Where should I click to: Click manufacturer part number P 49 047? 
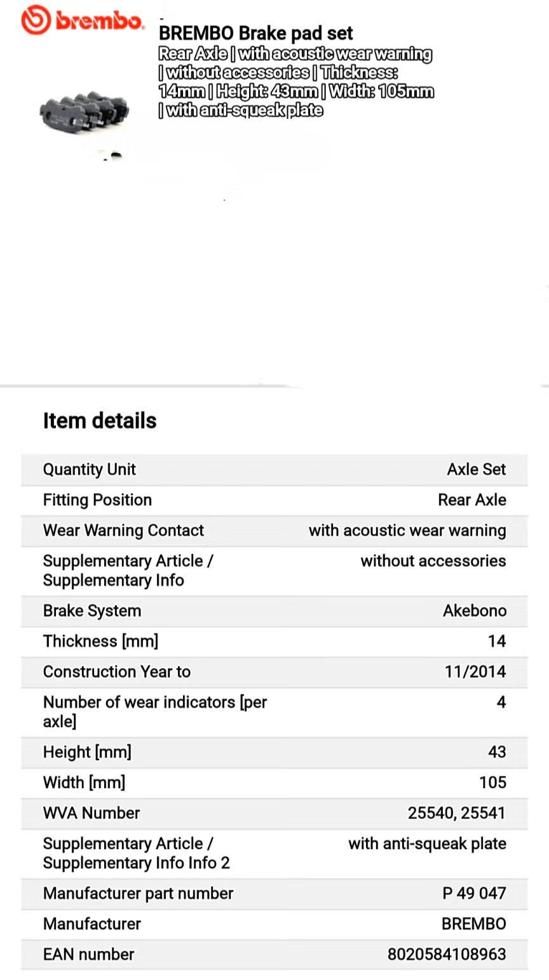point(474,894)
